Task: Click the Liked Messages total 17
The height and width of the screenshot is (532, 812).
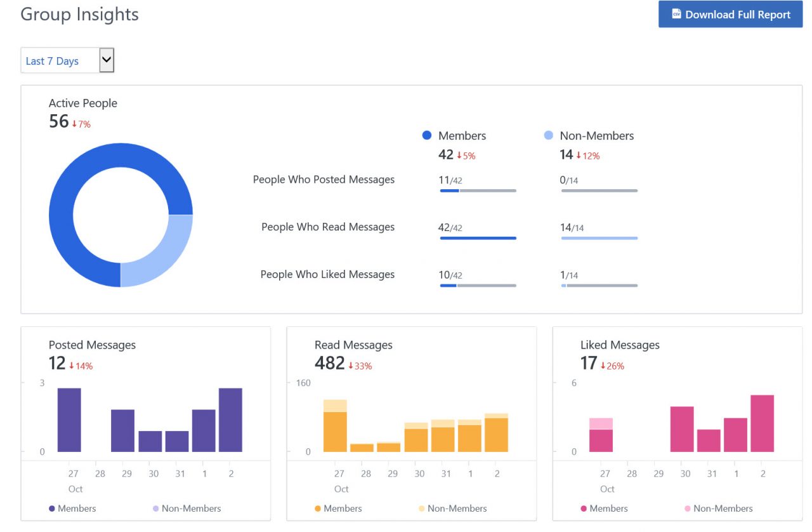Action: (x=589, y=363)
